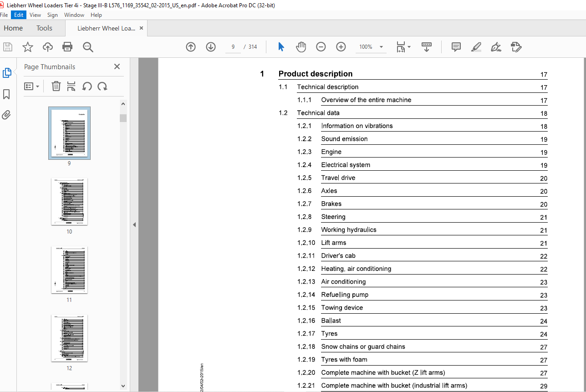Click 'Technical description' contents entry
This screenshot has width=586, height=392.
click(327, 87)
